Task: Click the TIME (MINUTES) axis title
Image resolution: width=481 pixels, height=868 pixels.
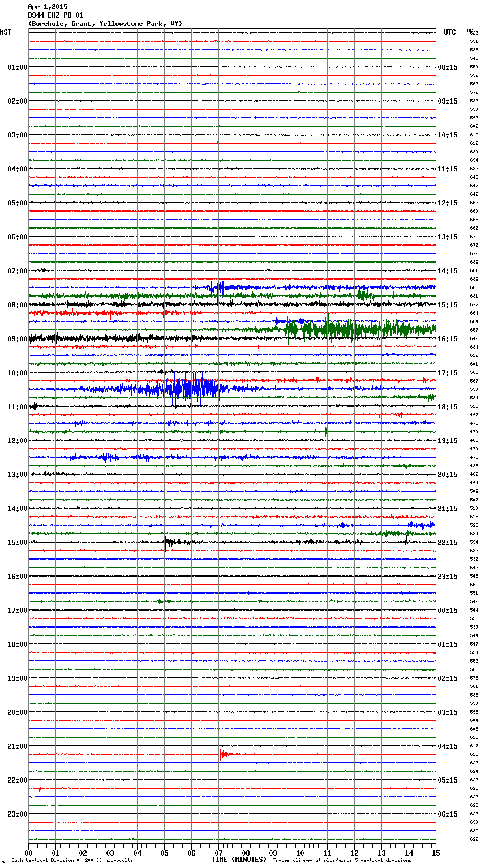Action: pyautogui.click(x=239, y=860)
